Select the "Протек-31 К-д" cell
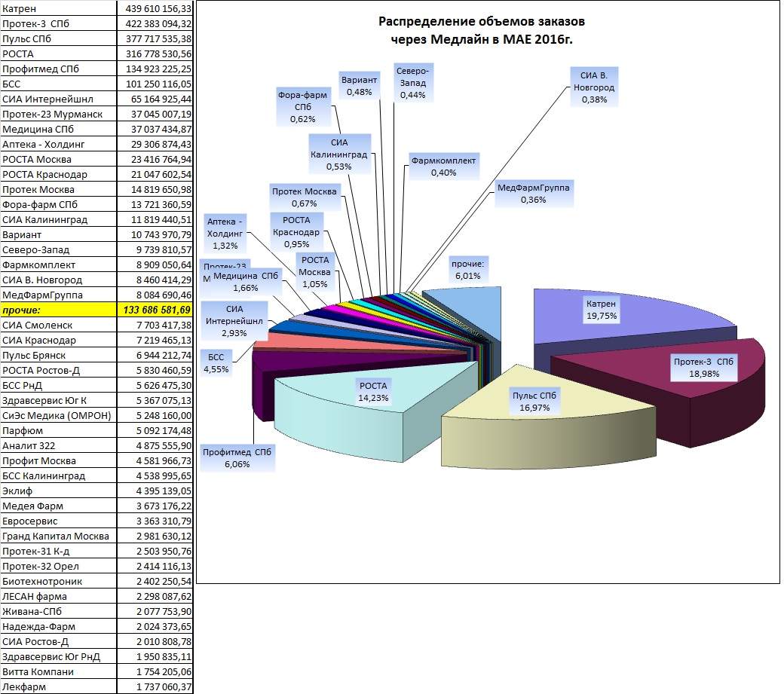784x694 pixels. coord(59,551)
